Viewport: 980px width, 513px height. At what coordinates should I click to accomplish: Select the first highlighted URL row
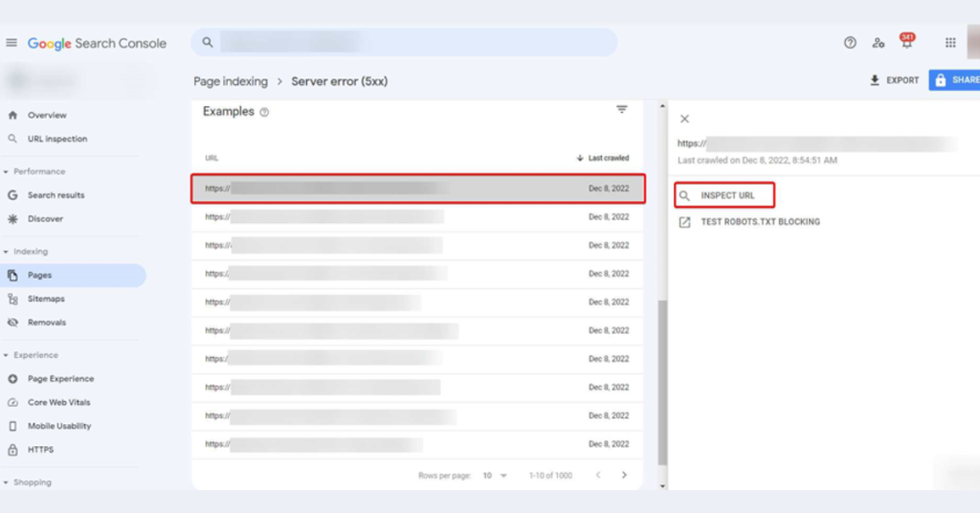417,189
